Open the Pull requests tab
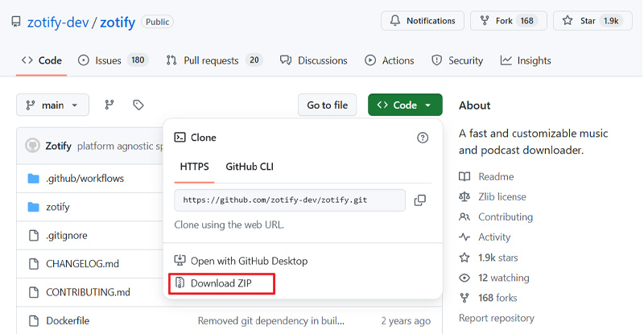 (214, 60)
